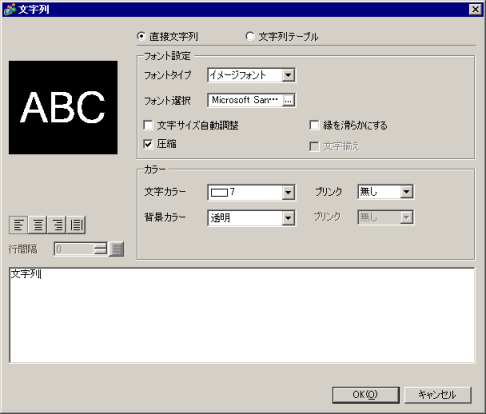Select the center alignment icon
Viewport: 486px width, 414px height.
pos(38,225)
